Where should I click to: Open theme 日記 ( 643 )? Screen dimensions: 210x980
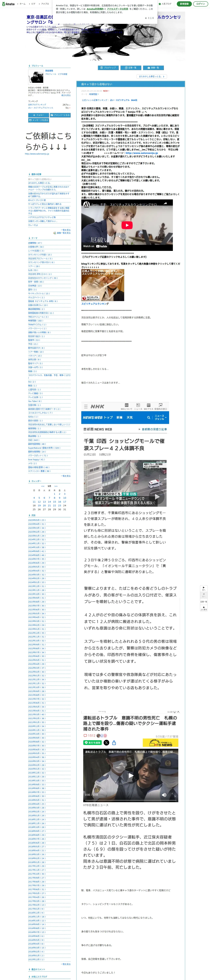[34, 440]
